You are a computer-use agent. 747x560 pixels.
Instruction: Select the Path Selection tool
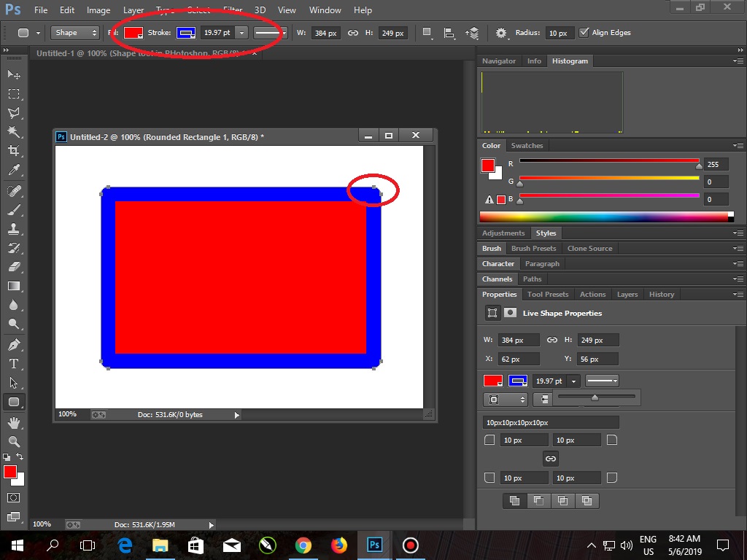pos(13,381)
